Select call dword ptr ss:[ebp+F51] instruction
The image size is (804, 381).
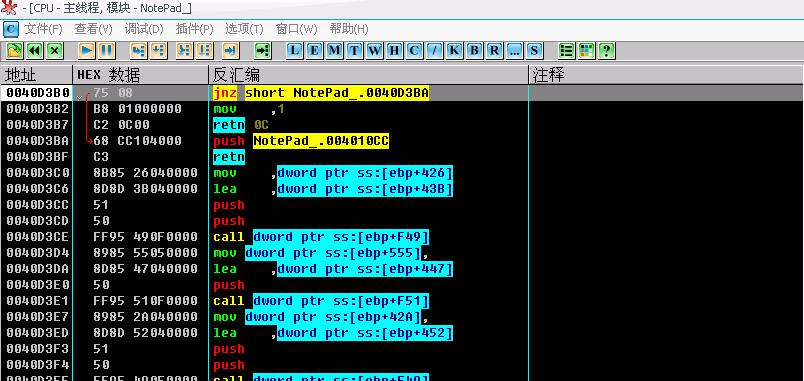[x=321, y=300]
